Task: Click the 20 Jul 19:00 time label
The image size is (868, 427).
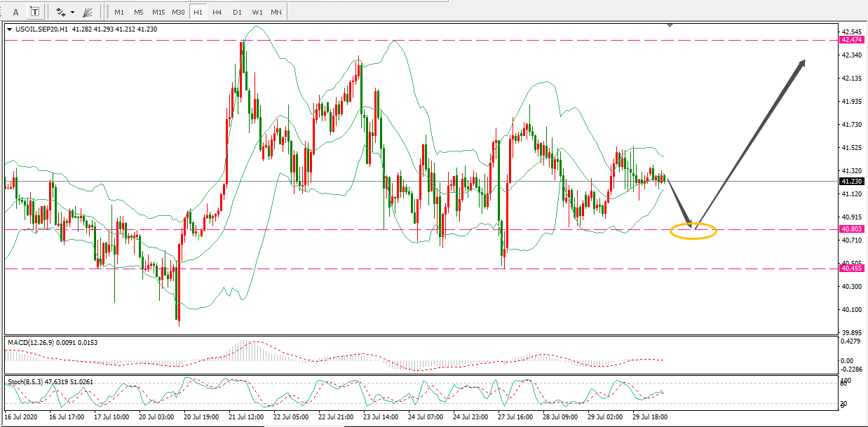Action: coord(200,416)
